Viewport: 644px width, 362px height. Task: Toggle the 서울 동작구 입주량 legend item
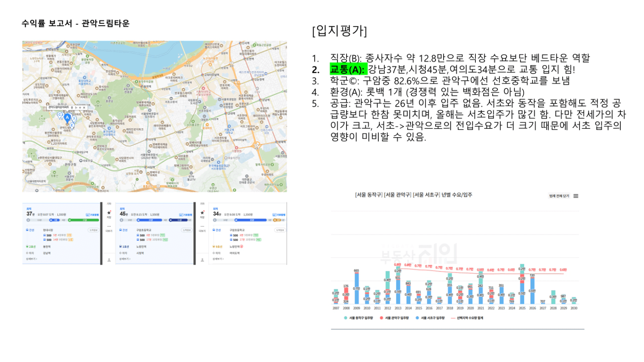click(x=359, y=318)
